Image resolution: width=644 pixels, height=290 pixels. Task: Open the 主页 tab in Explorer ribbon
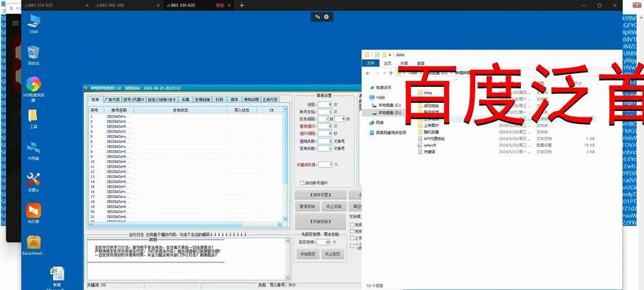coord(388,63)
